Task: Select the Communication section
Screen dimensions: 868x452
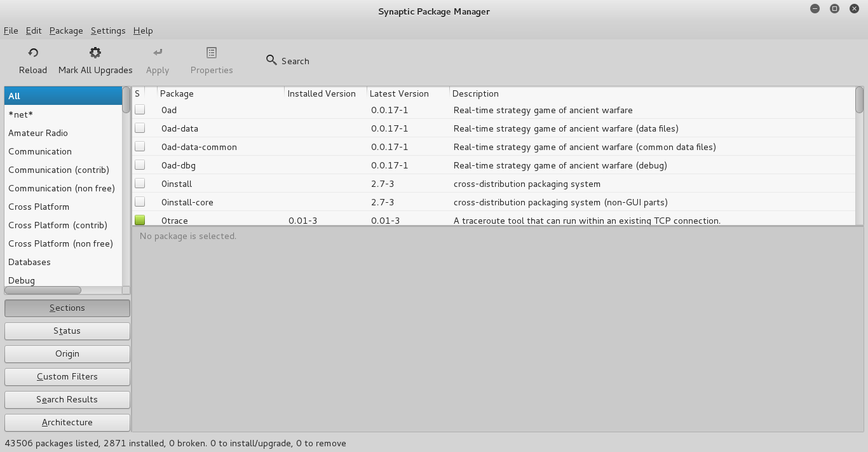Action: pos(63,151)
